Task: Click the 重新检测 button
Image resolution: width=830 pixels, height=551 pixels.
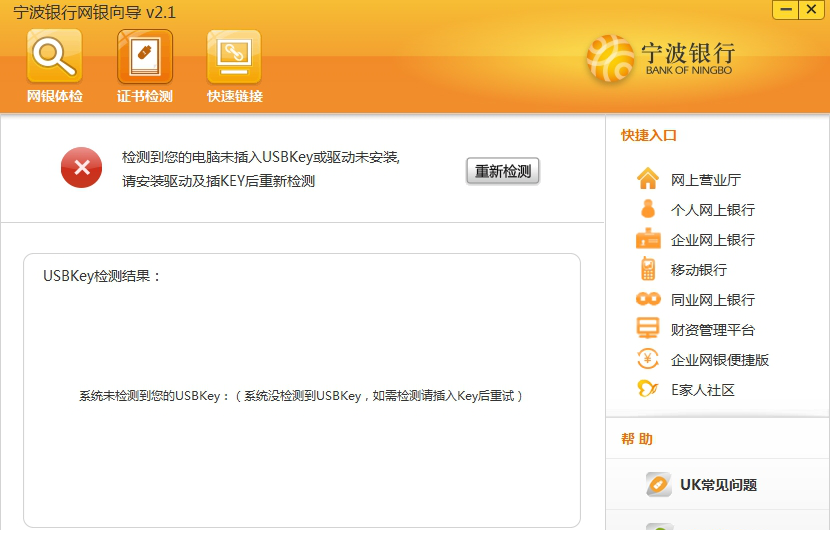Action: point(502,171)
